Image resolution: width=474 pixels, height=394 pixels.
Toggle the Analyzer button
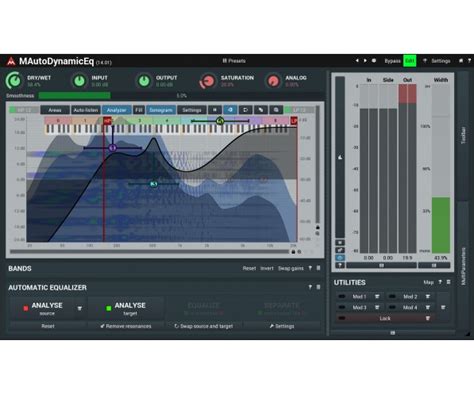click(x=117, y=110)
